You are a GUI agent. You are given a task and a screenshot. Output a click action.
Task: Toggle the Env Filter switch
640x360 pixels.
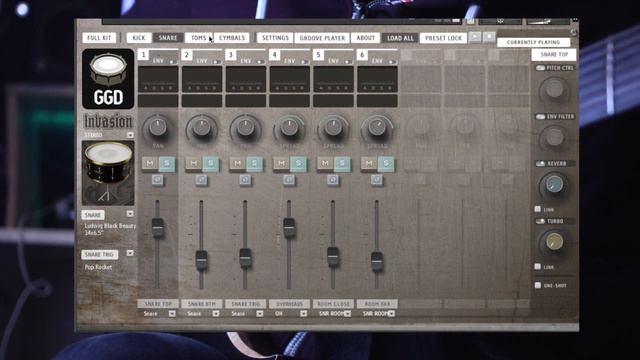540,116
